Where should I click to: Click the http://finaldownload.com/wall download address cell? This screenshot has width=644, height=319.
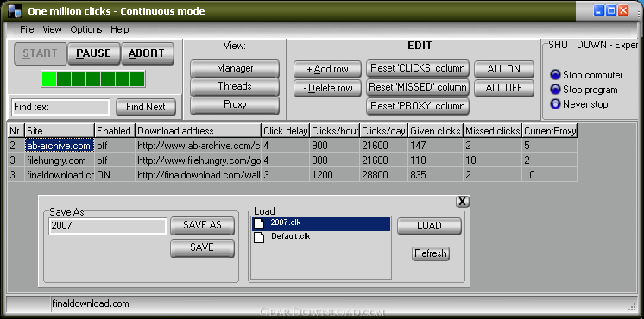[x=198, y=175]
